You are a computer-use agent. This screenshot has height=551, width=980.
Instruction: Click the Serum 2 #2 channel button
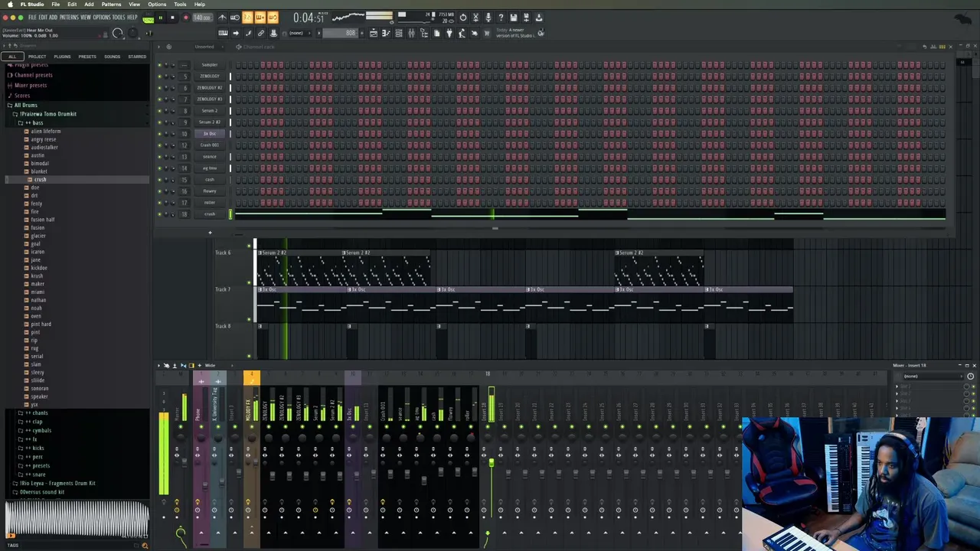tap(209, 122)
